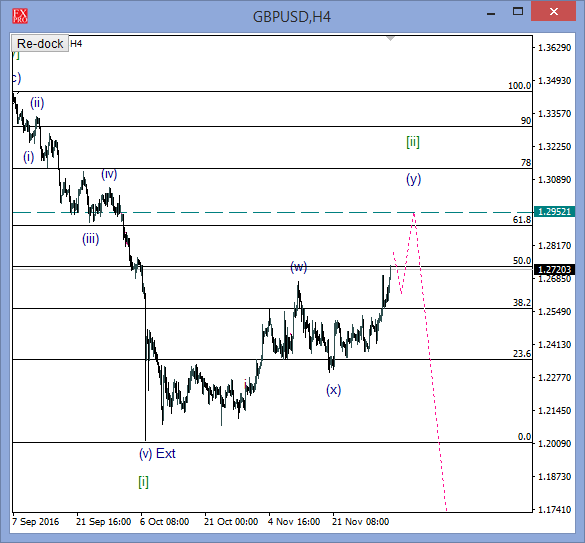The width and height of the screenshot is (585, 543).
Task: Click the 100.0 Fibonacci level label
Action: pos(519,86)
